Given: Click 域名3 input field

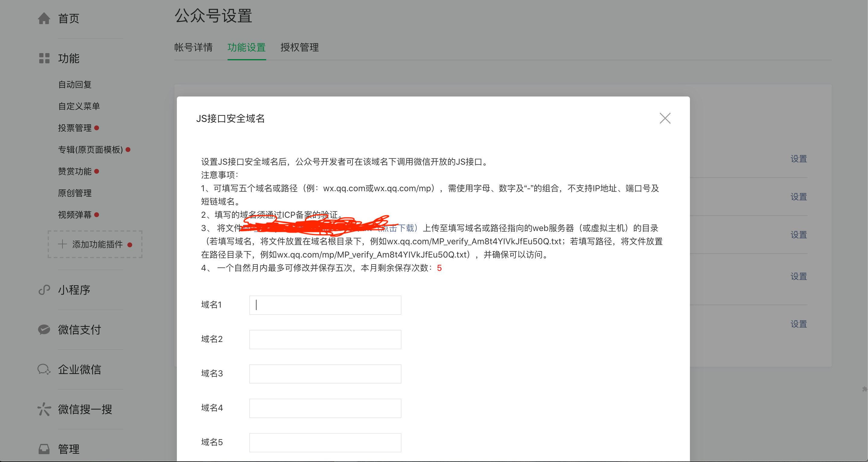Looking at the screenshot, I should click(x=325, y=374).
